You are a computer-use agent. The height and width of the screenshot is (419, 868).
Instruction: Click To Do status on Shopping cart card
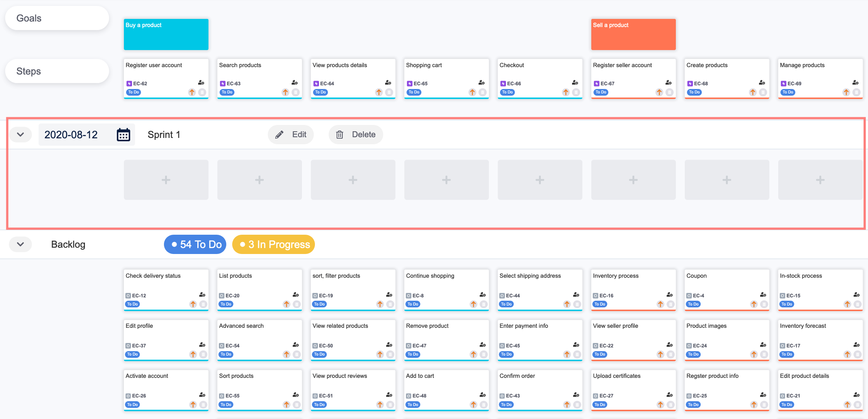point(414,92)
